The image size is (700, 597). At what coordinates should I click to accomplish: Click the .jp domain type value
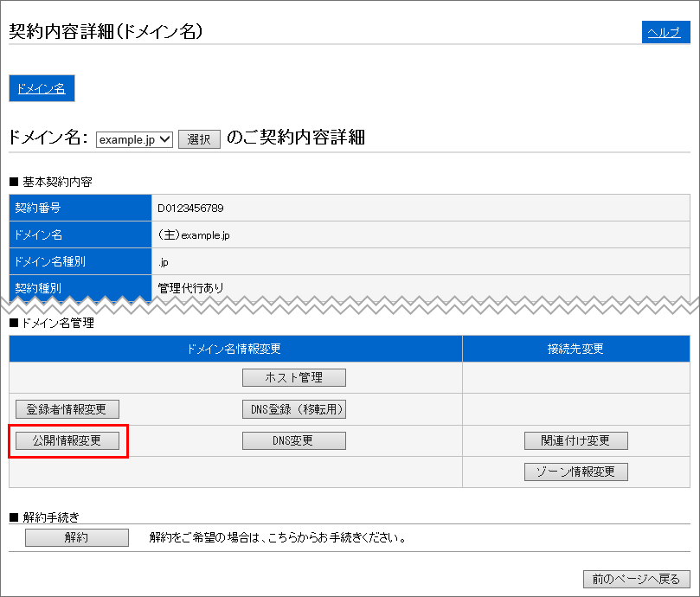(164, 262)
